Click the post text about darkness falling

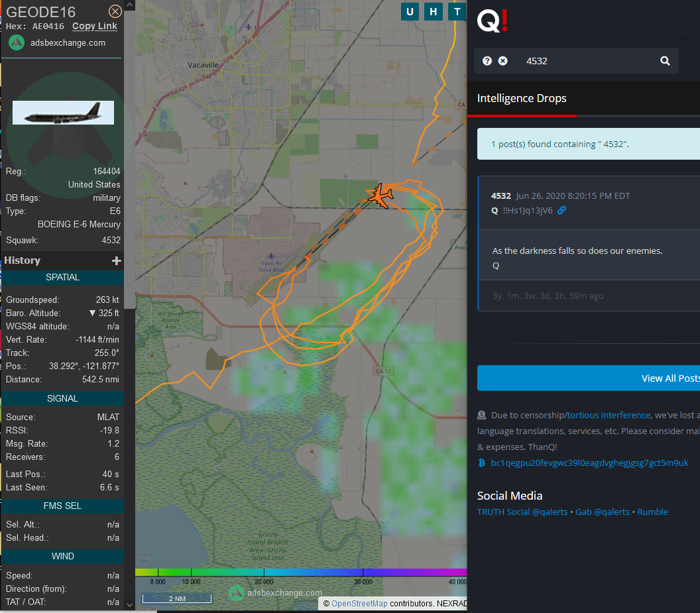(577, 251)
